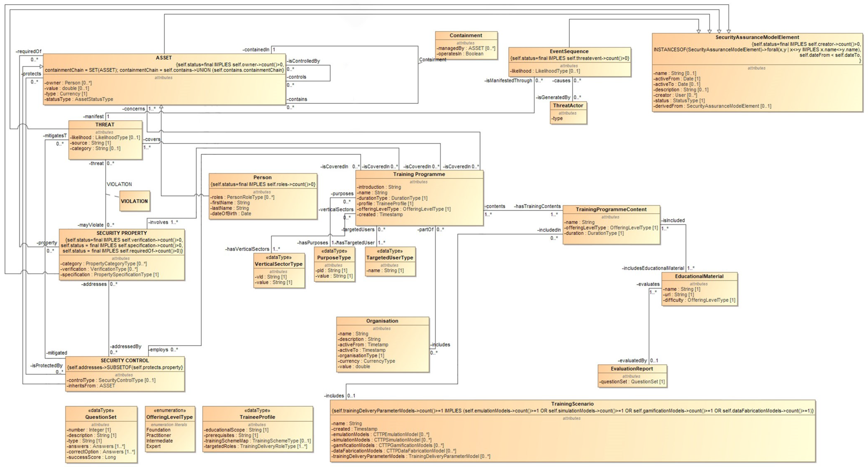This screenshot has height=467, width=868.
Task: Click the VerticalSectorType dataType box
Action: pyautogui.click(x=278, y=264)
